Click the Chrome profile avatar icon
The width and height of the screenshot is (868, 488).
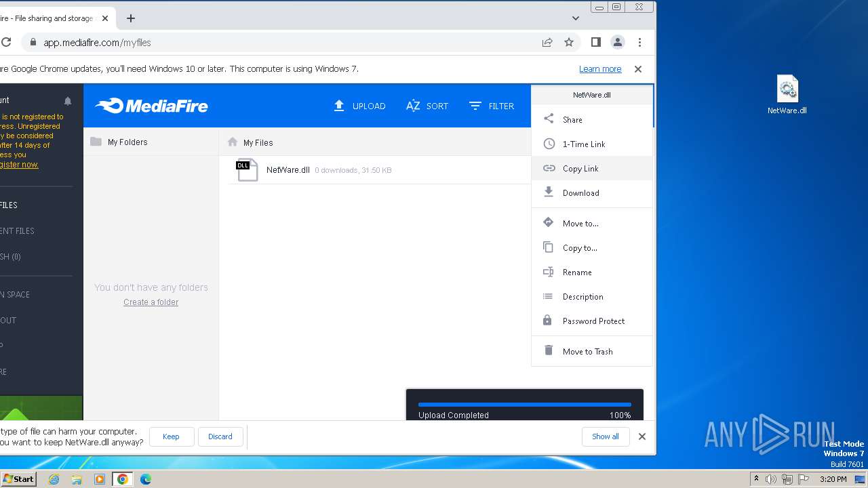click(x=618, y=42)
